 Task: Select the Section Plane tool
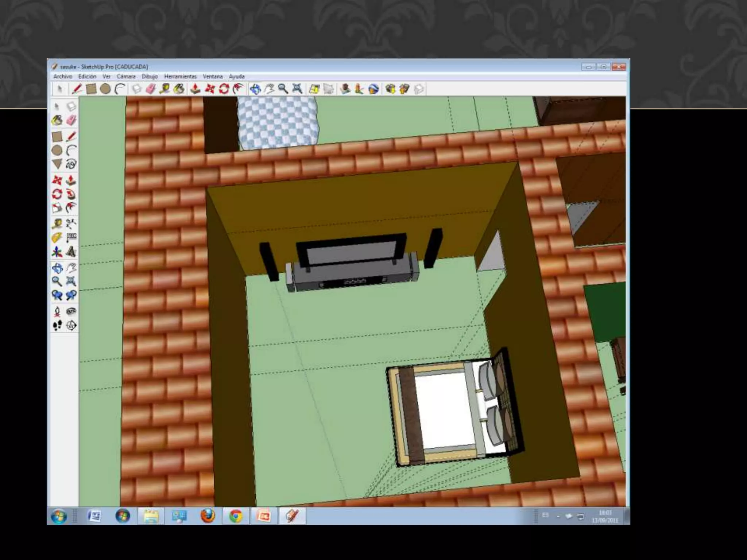[x=71, y=325]
